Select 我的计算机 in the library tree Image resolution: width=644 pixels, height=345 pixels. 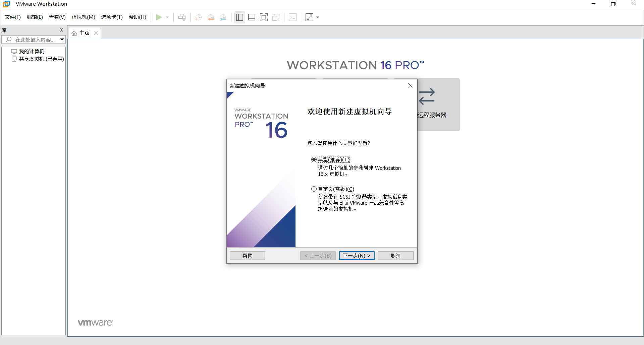click(x=32, y=51)
